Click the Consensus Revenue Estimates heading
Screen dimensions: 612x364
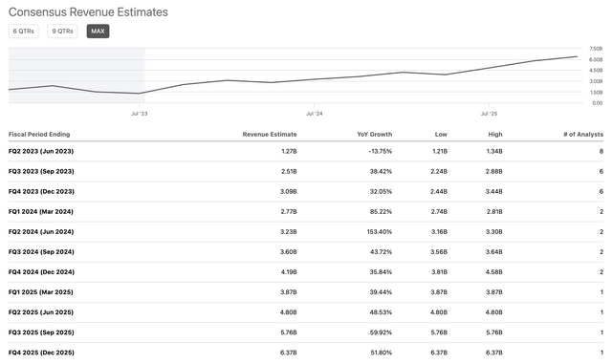tap(88, 12)
